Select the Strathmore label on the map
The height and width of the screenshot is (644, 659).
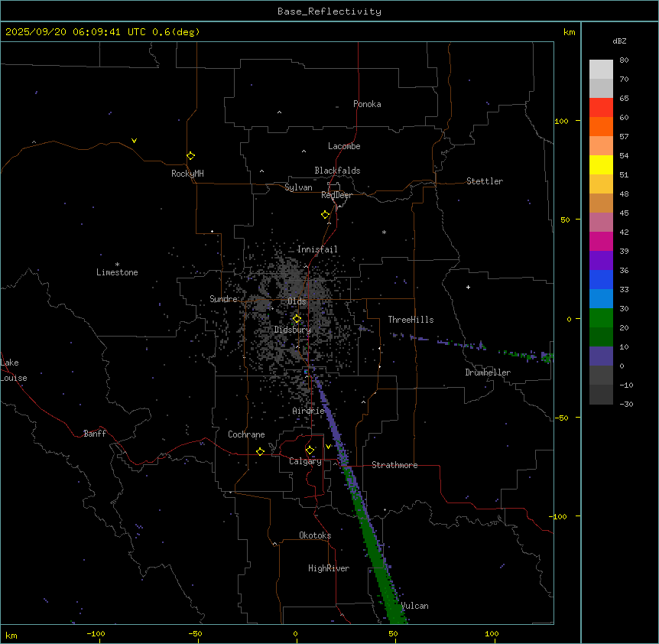[x=394, y=465]
